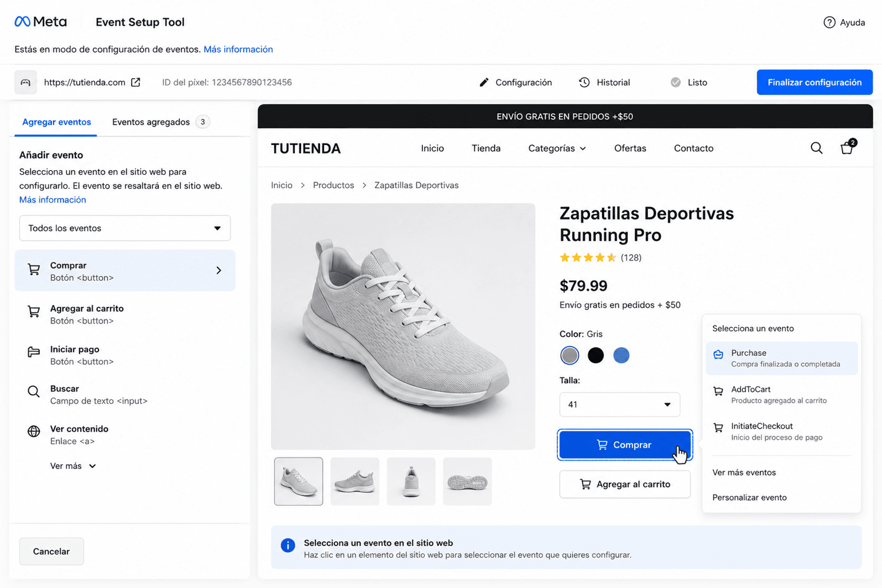Click the star rating icons
This screenshot has width=882, height=588.
[587, 257]
